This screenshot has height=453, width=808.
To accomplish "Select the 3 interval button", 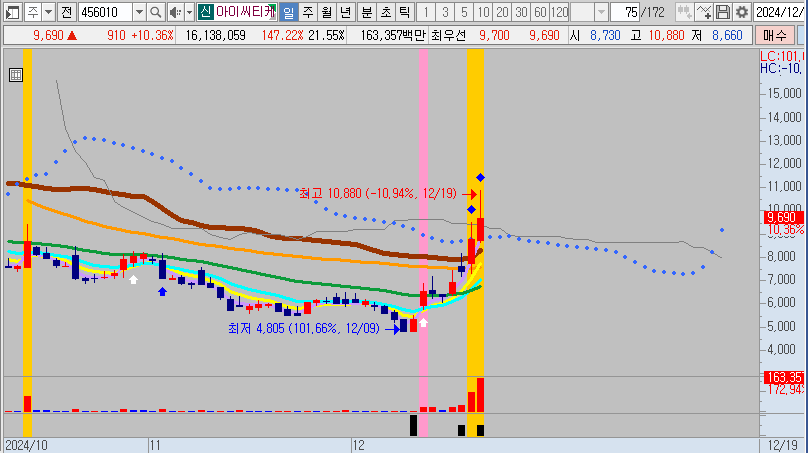I will [x=445, y=12].
